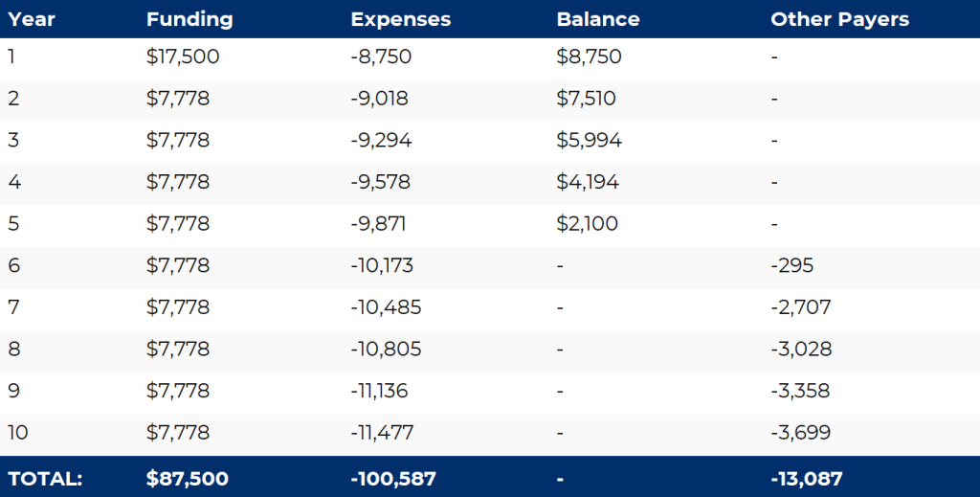Click the Balance column header

[597, 19]
